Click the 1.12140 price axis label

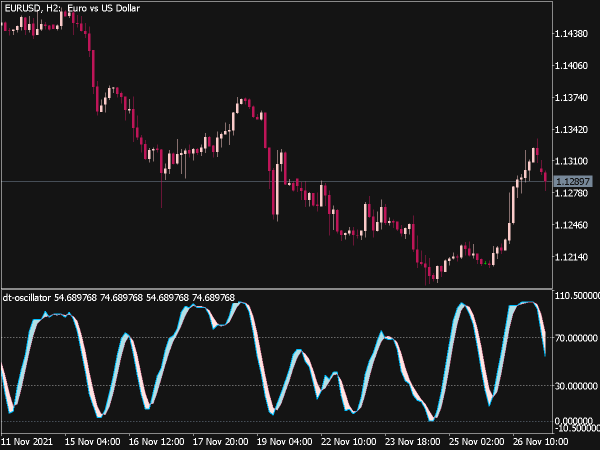pyautogui.click(x=571, y=257)
